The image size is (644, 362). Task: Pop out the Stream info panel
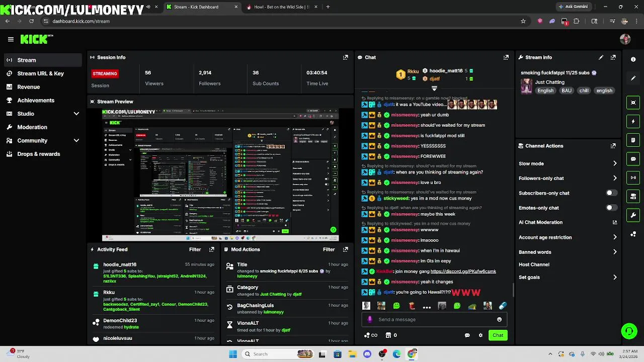pyautogui.click(x=613, y=57)
